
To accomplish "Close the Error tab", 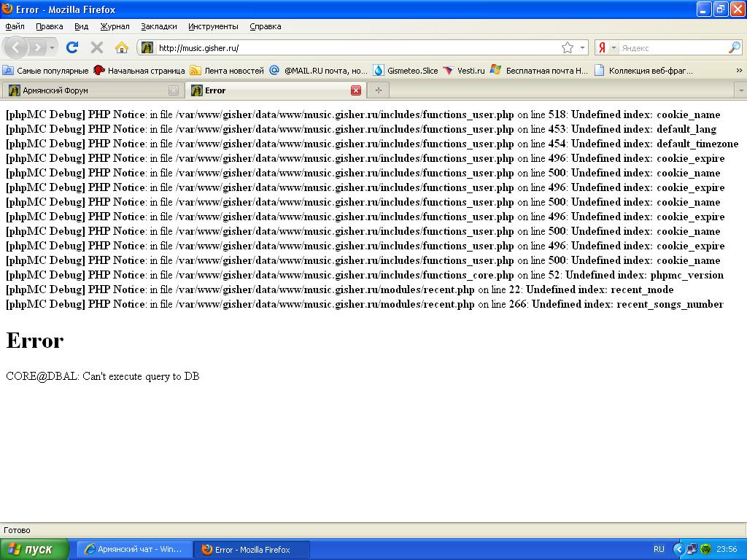I will click(356, 90).
